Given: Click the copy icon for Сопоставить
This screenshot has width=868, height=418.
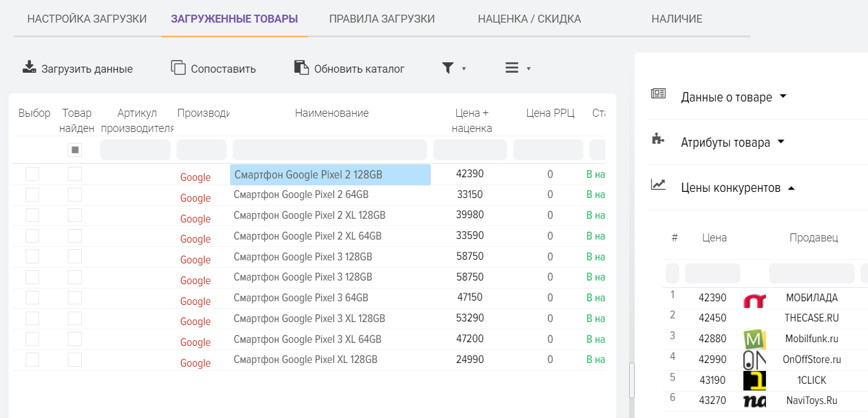Looking at the screenshot, I should point(178,68).
